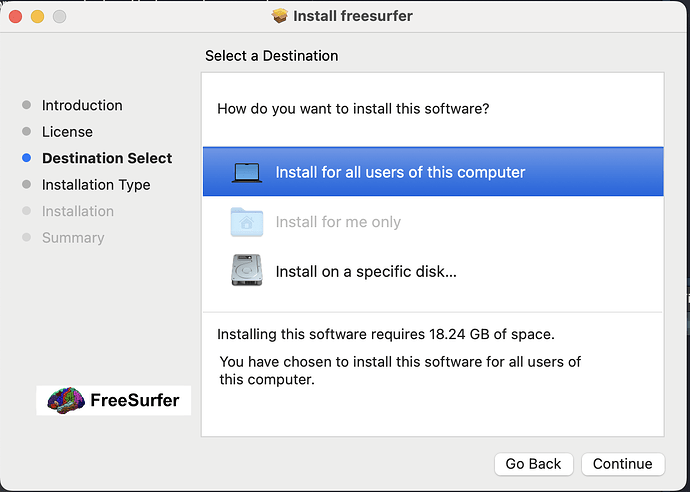The width and height of the screenshot is (690, 492).
Task: Click the blue Destination Select bullet
Action: click(x=26, y=158)
